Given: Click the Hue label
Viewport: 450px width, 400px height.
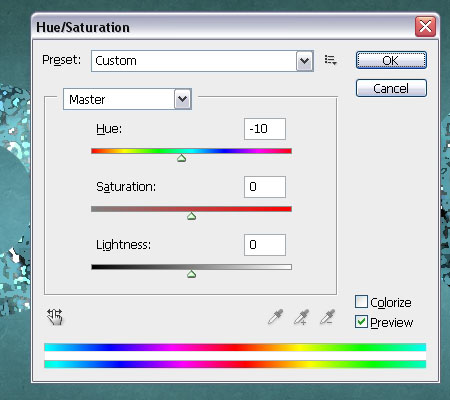Looking at the screenshot, I should [109, 129].
